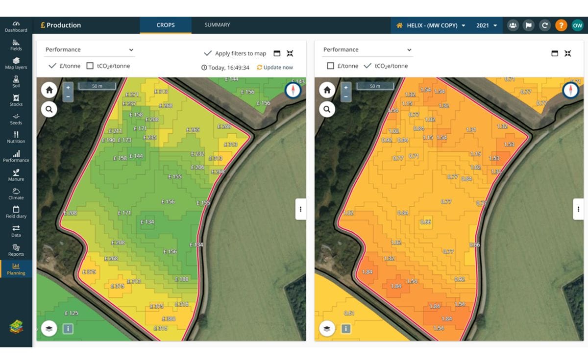
Task: Click the £ 125 label on left map
Action: (71, 313)
